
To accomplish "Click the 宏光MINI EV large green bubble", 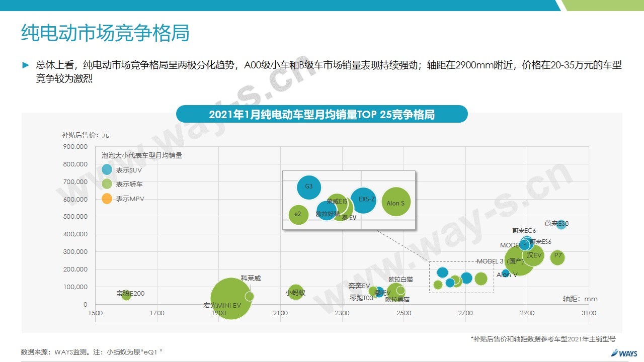I will coord(230,299).
